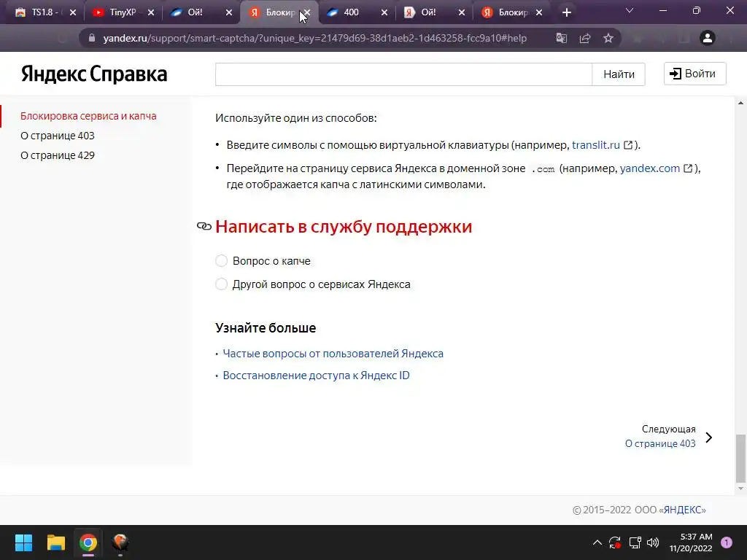The image size is (747, 560).
Task: Click the ЯНДЕКС footer link
Action: pos(683,510)
